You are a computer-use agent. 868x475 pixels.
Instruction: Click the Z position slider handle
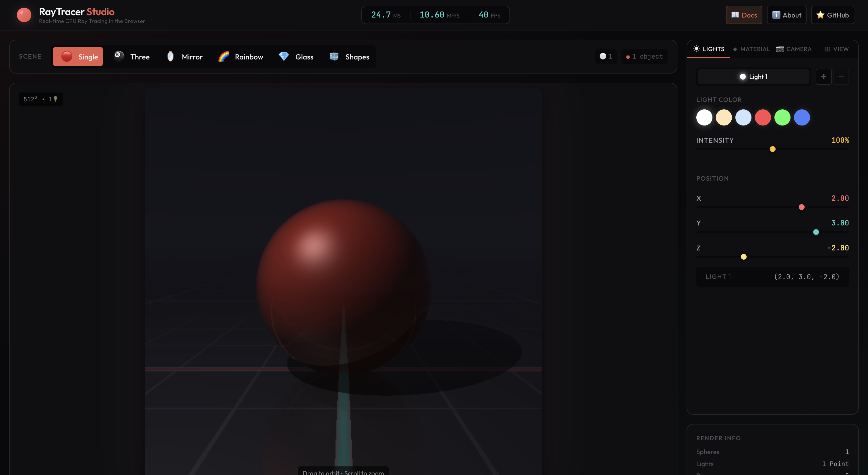click(x=744, y=257)
